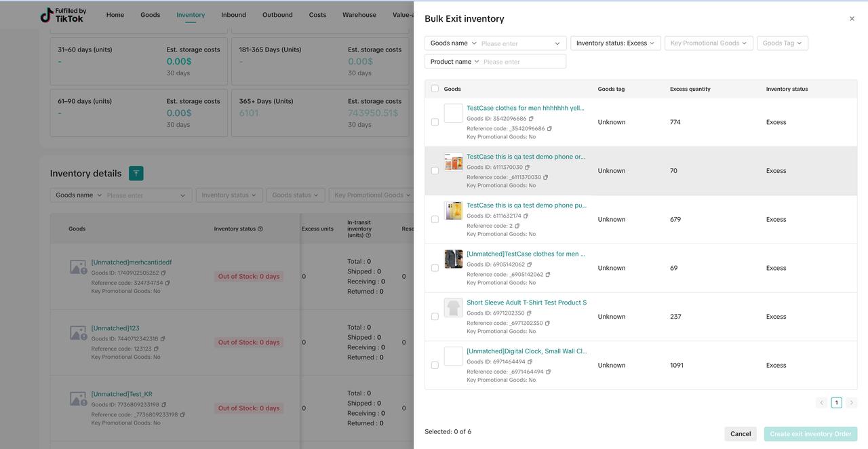The height and width of the screenshot is (449, 868).
Task: Copy reference code _6905142062
Action: point(548,275)
